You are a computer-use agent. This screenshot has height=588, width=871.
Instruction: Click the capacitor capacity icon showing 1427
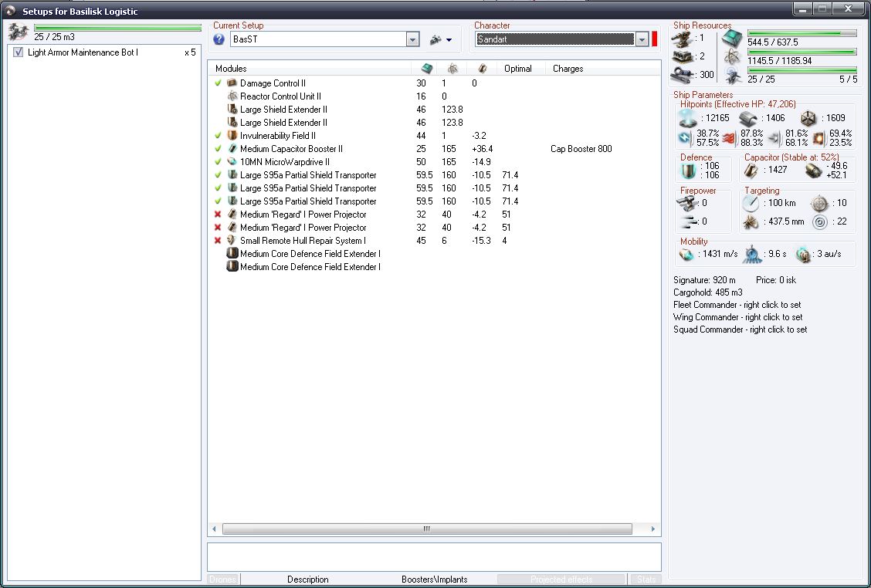[x=751, y=171]
